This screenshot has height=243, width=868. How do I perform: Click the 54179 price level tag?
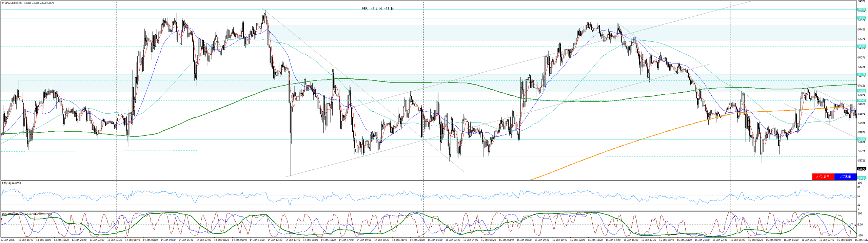862,75
